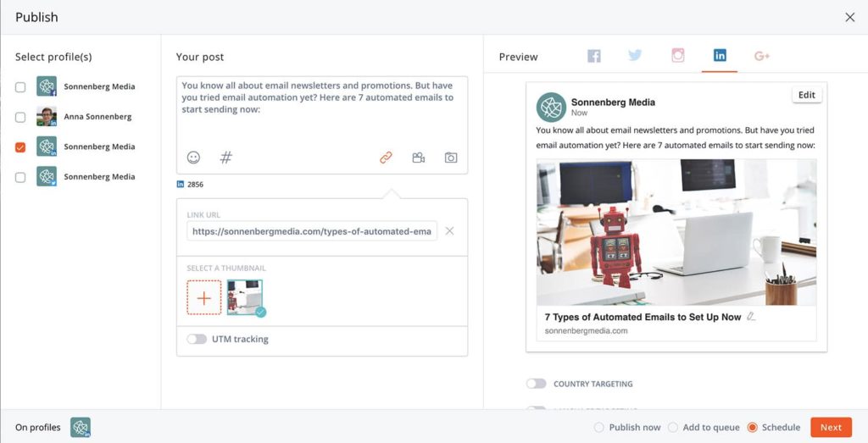Switch preview to Instagram tab
Screen dimensions: 868x443
[x=677, y=56]
